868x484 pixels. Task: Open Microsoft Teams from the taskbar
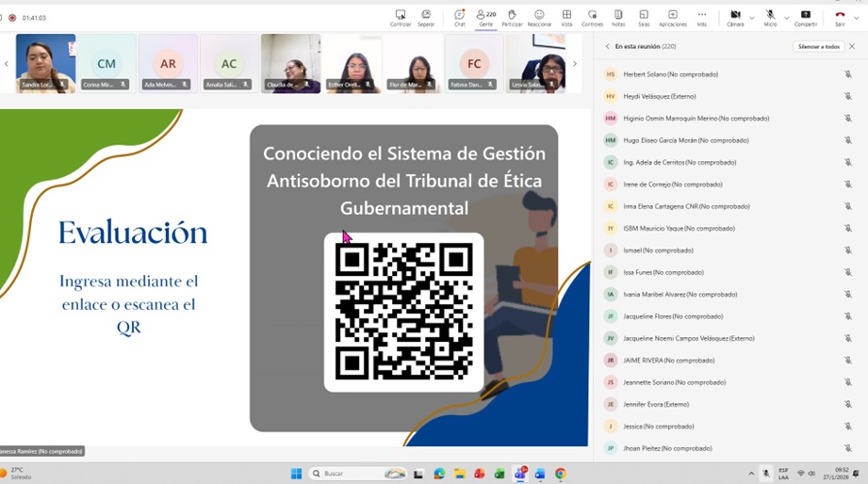(520, 473)
